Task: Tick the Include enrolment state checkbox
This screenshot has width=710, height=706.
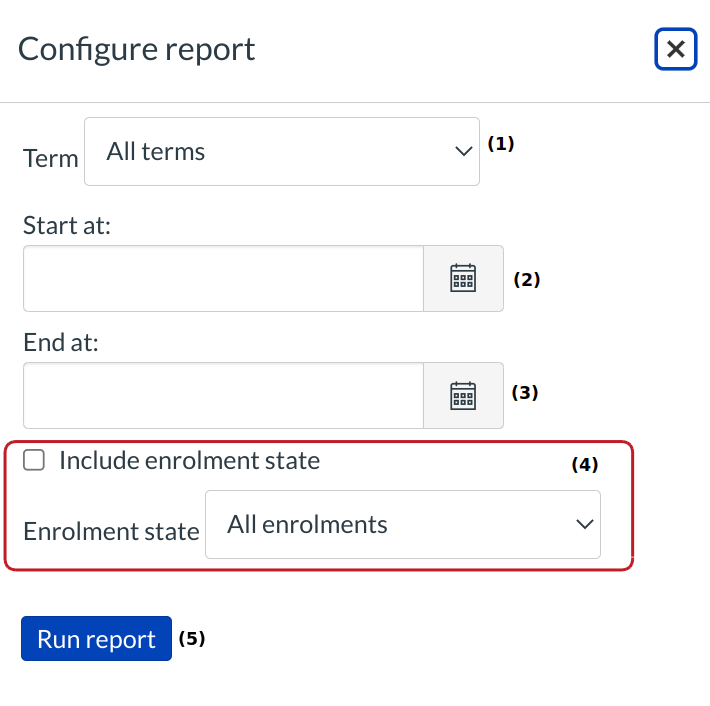Action: coord(35,460)
